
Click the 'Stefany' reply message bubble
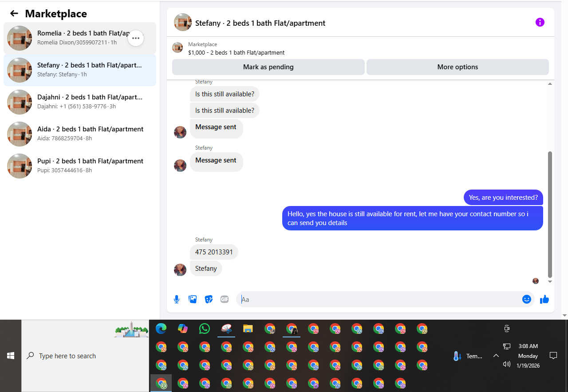pos(206,269)
